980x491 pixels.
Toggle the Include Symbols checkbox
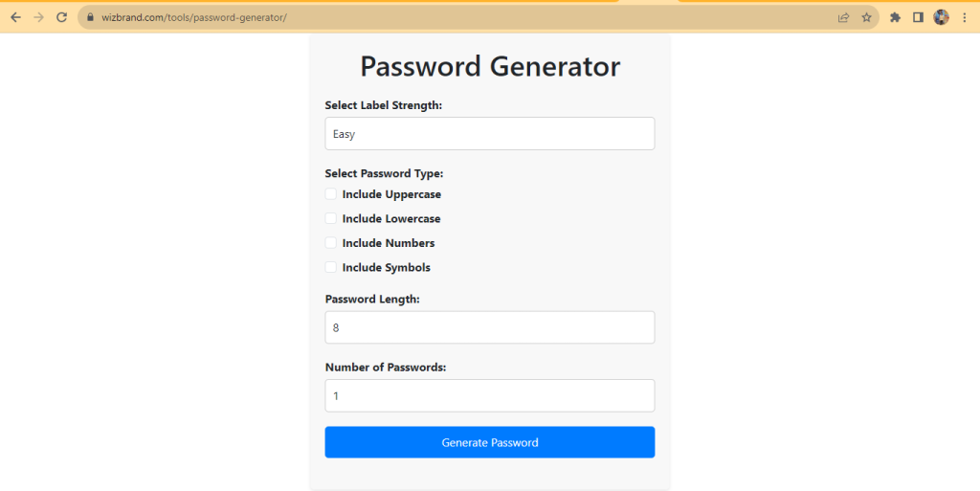[x=331, y=267]
